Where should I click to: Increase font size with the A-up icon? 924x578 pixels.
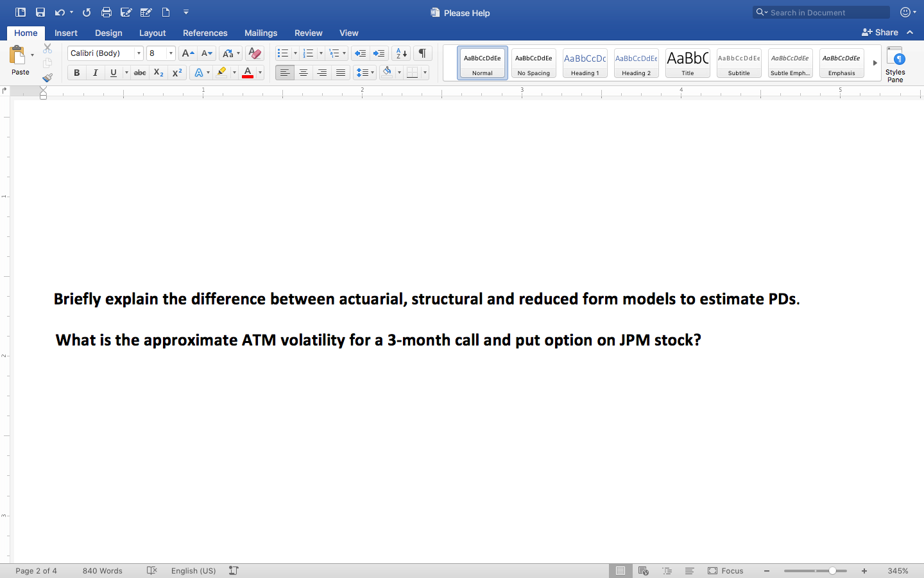click(x=187, y=53)
